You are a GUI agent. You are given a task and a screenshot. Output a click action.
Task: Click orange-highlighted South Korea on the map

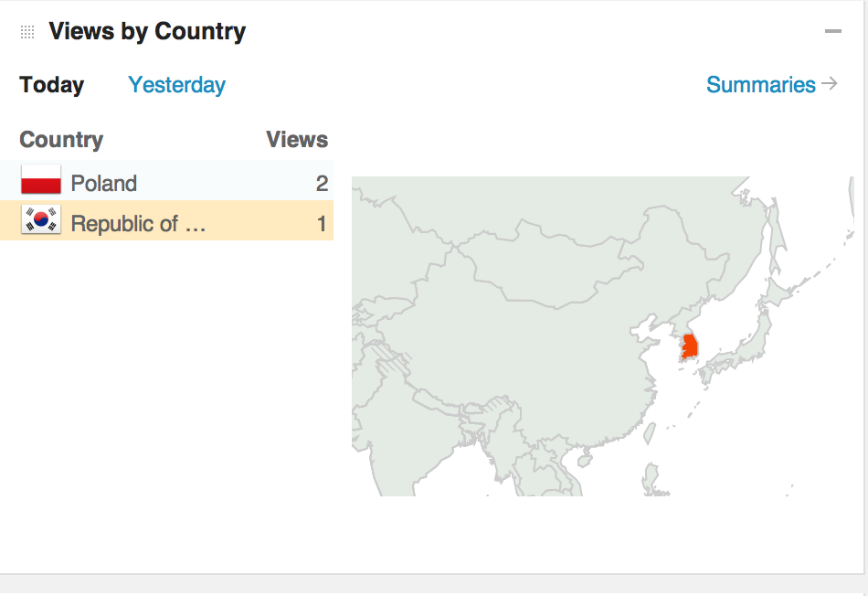pos(691,346)
